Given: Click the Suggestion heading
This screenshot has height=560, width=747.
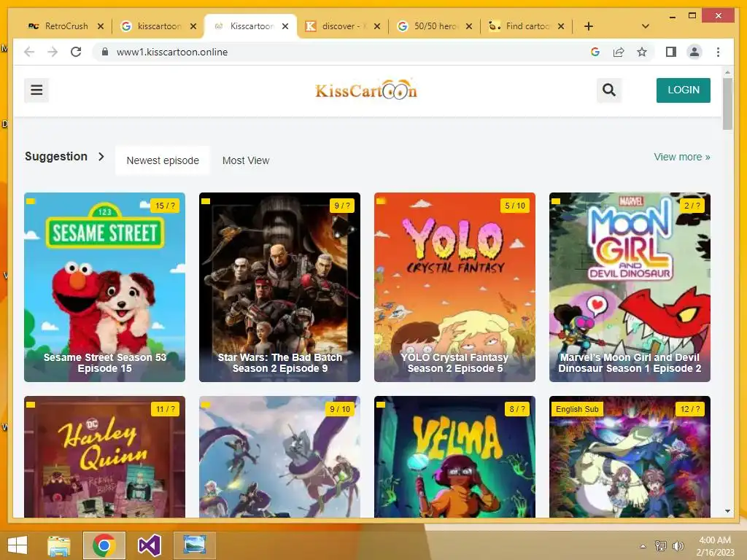Looking at the screenshot, I should [x=55, y=156].
